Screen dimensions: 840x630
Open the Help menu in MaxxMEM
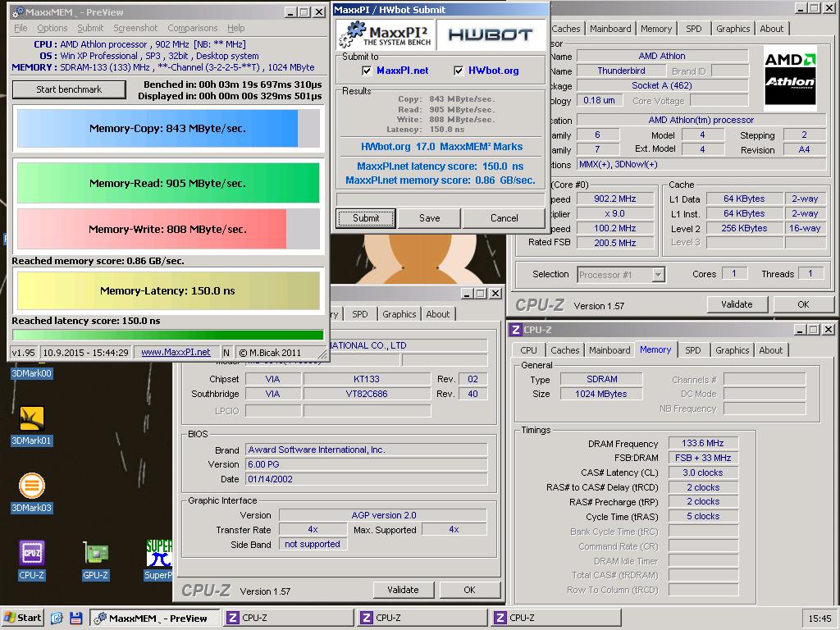tap(235, 28)
